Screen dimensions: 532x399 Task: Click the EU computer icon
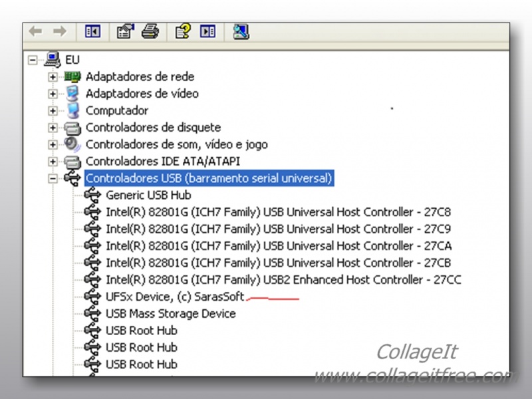point(53,59)
